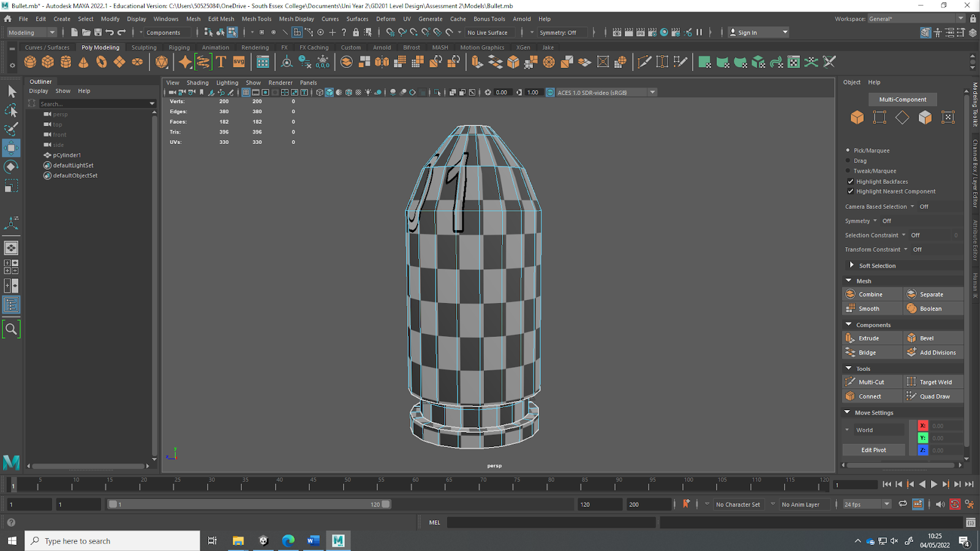980x551 pixels.
Task: Pick the Paint selection tool
Action: 11,129
